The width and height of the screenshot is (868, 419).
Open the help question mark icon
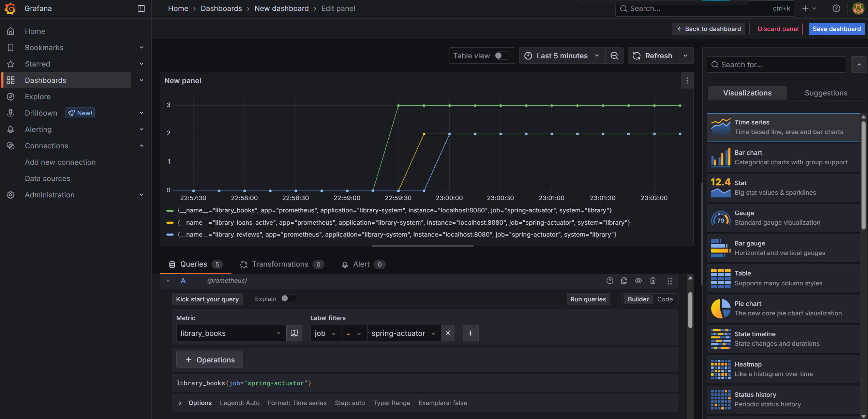(836, 9)
